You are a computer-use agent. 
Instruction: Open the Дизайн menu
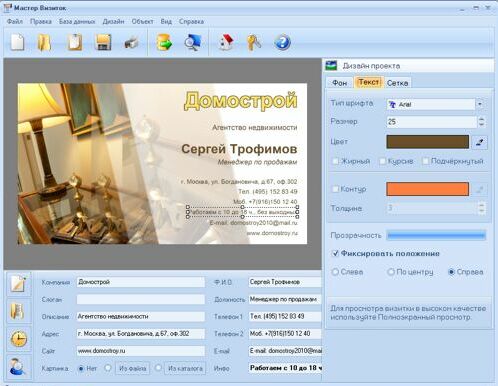(113, 21)
